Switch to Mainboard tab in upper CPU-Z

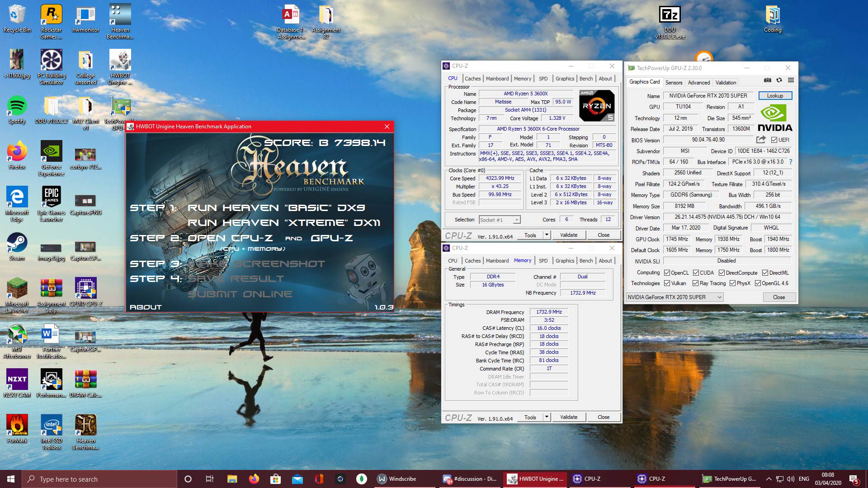coord(497,79)
